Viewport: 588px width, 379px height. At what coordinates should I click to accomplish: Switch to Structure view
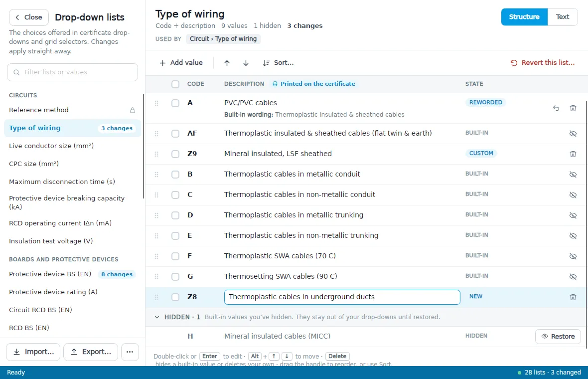pos(524,17)
